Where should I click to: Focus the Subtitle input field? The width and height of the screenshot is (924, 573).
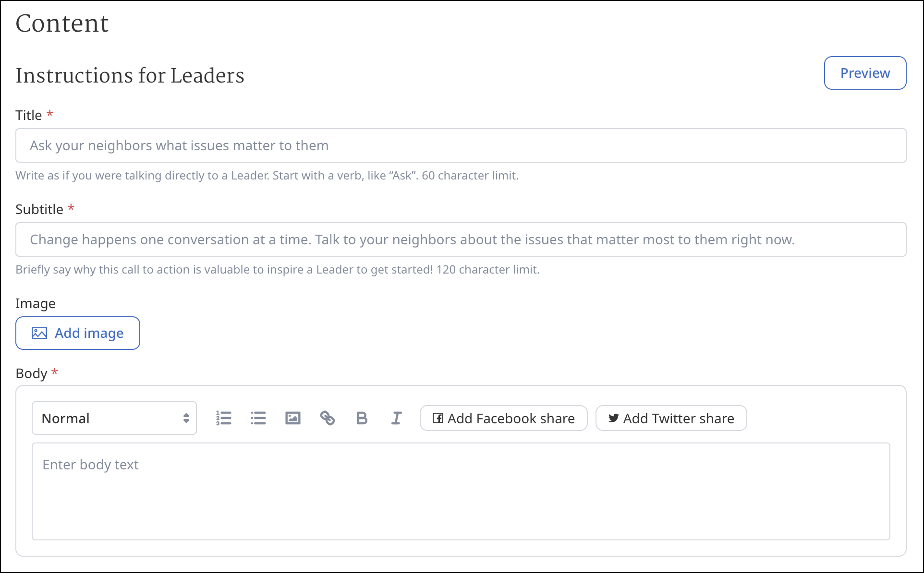click(x=461, y=239)
